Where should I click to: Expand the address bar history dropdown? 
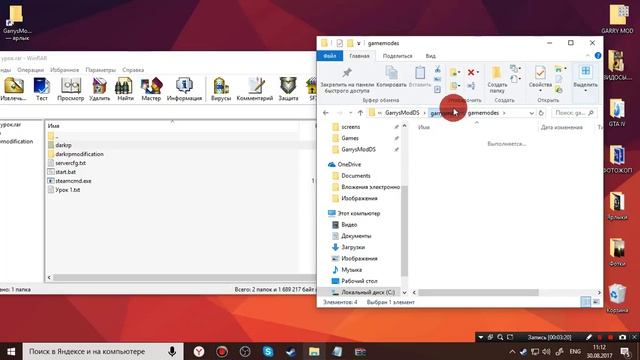[x=531, y=113]
